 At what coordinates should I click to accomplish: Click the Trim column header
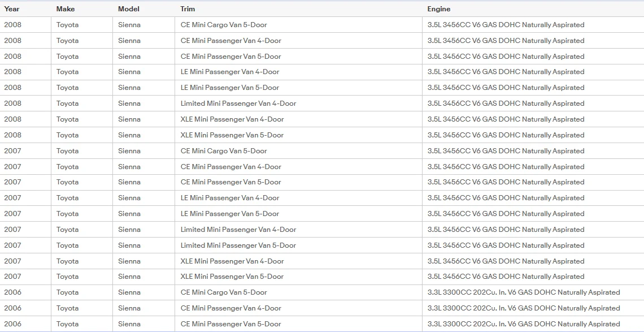tap(188, 8)
